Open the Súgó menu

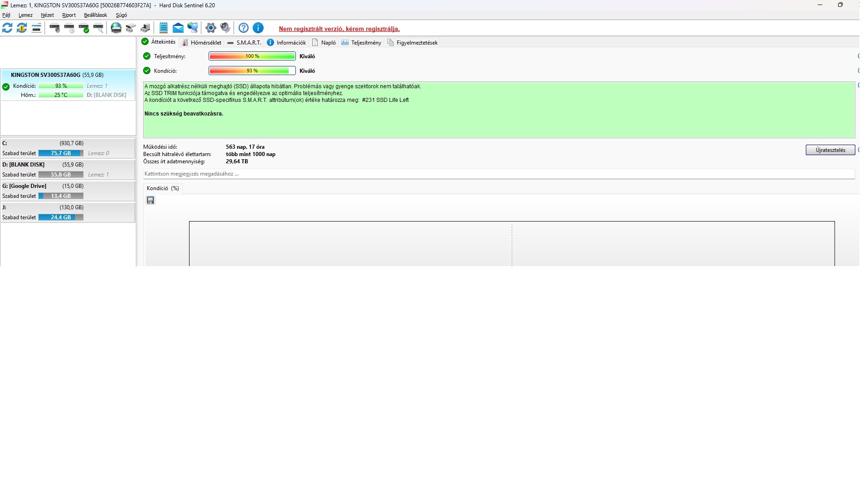point(121,15)
